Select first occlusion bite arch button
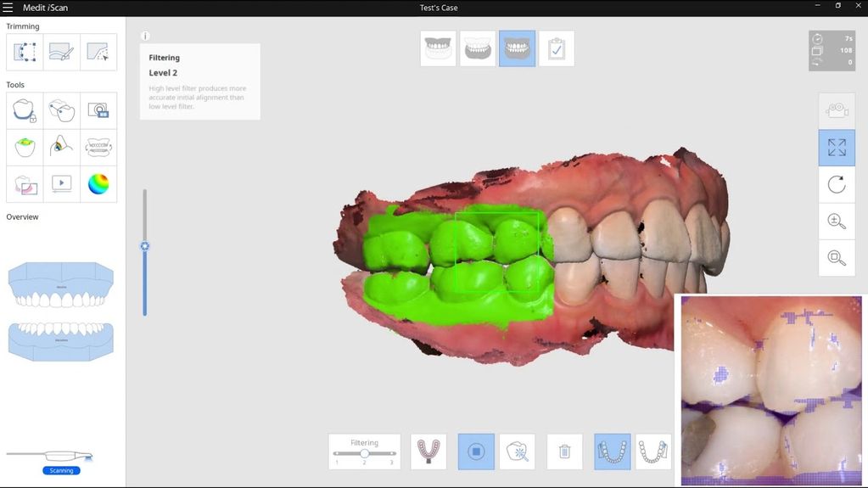The image size is (868, 488). tap(613, 452)
